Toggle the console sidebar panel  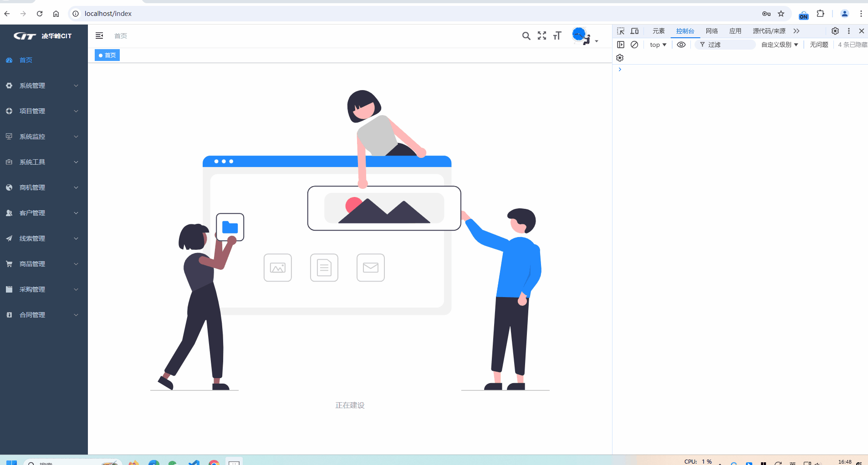tap(620, 45)
